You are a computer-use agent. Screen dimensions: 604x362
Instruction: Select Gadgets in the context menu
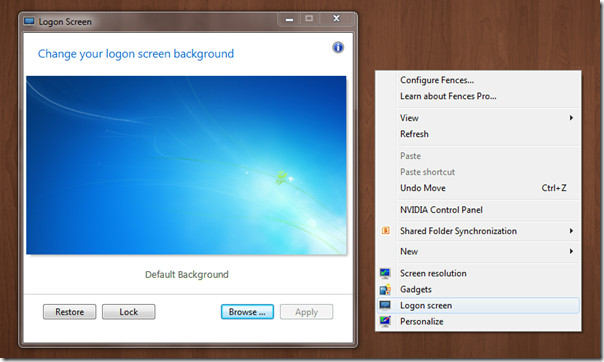click(478, 289)
